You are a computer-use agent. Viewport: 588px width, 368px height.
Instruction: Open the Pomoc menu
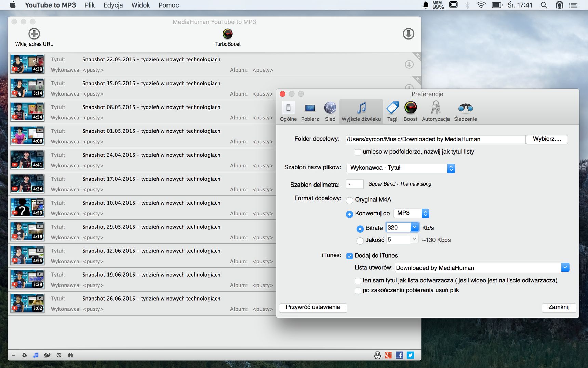pos(169,5)
